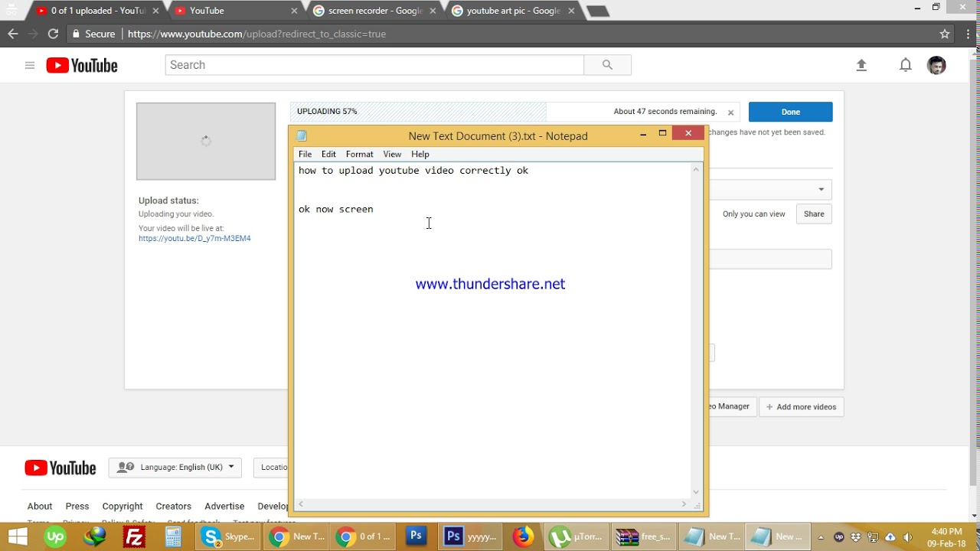980x551 pixels.
Task: Click the volume speaker tray icon
Action: [906, 536]
